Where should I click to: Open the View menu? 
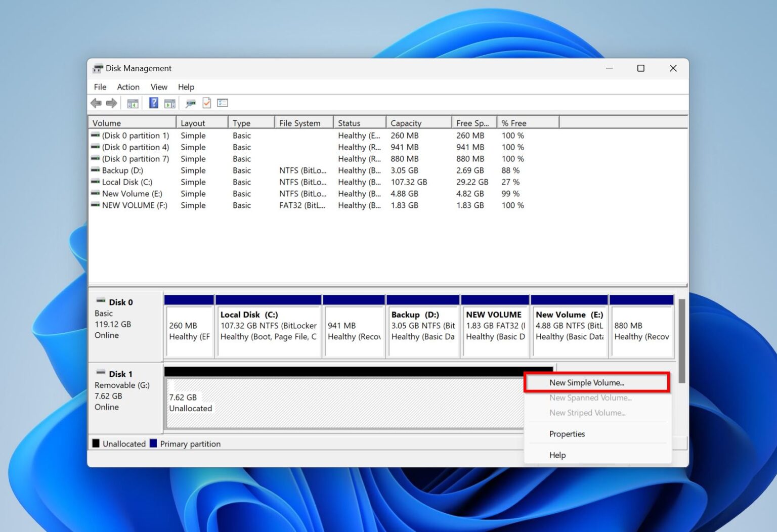point(158,86)
